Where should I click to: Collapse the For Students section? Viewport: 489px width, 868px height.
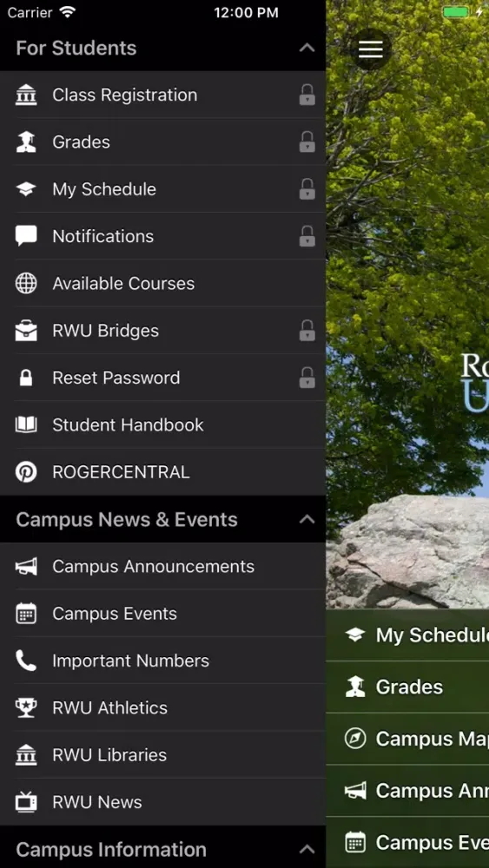[307, 48]
